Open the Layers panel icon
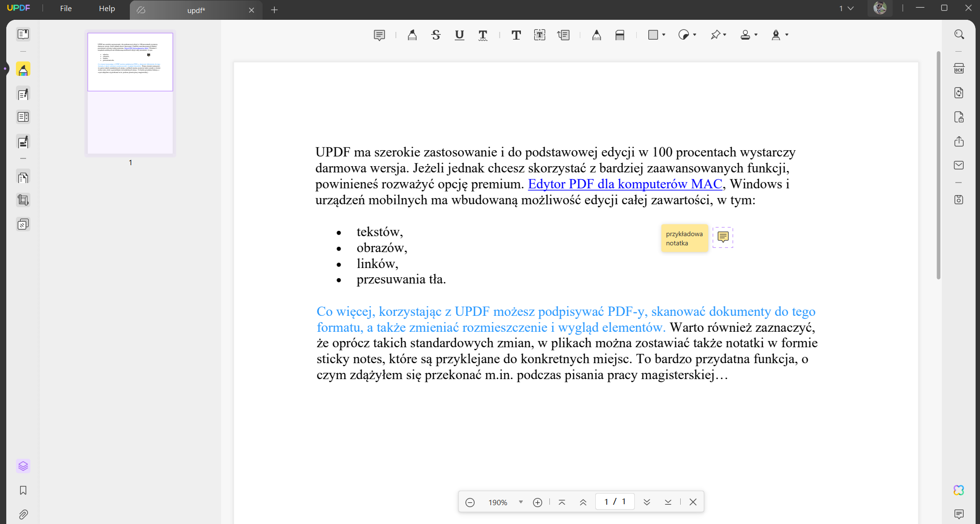Viewport: 980px width, 524px height. [23, 466]
